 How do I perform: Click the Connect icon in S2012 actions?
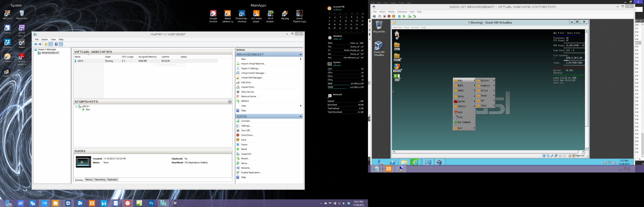pos(238,121)
